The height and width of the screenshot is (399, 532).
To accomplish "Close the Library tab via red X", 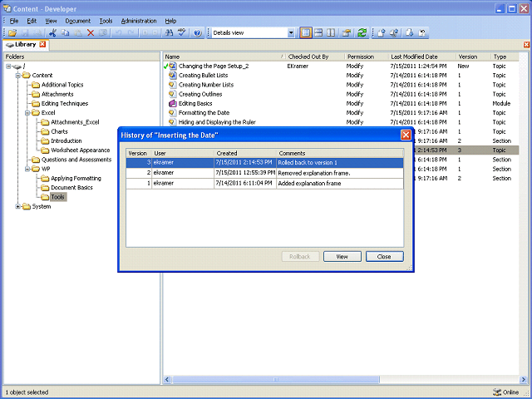I will point(42,44).
